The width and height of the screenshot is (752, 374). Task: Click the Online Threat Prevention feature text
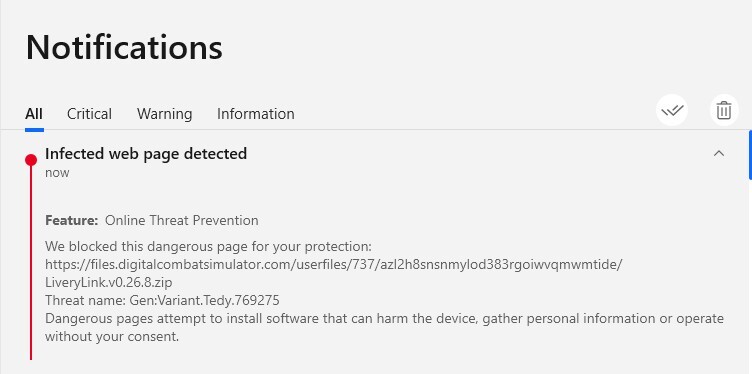click(x=182, y=221)
